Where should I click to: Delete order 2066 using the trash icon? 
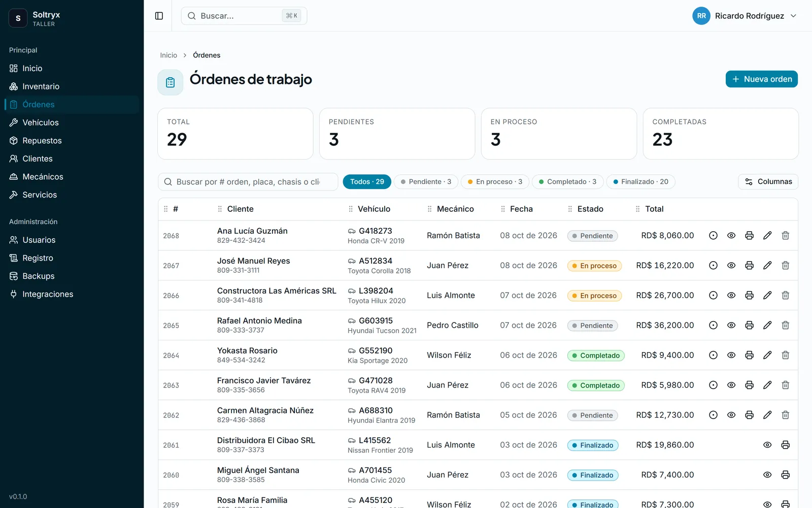785,296
